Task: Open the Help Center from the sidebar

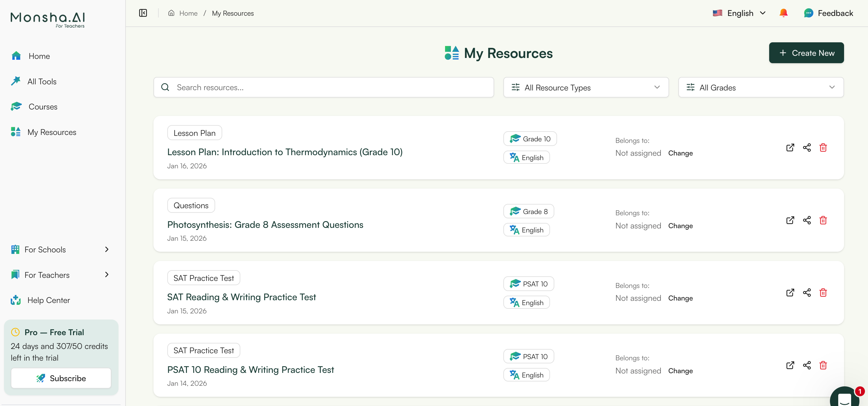Action: click(48, 300)
